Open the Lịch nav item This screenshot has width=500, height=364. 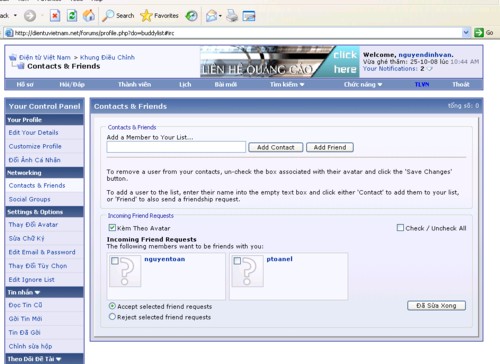[185, 85]
